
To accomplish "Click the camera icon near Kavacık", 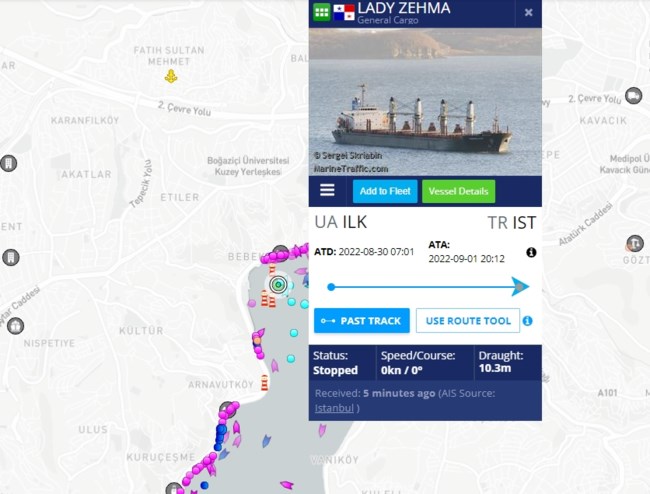I will [x=633, y=95].
